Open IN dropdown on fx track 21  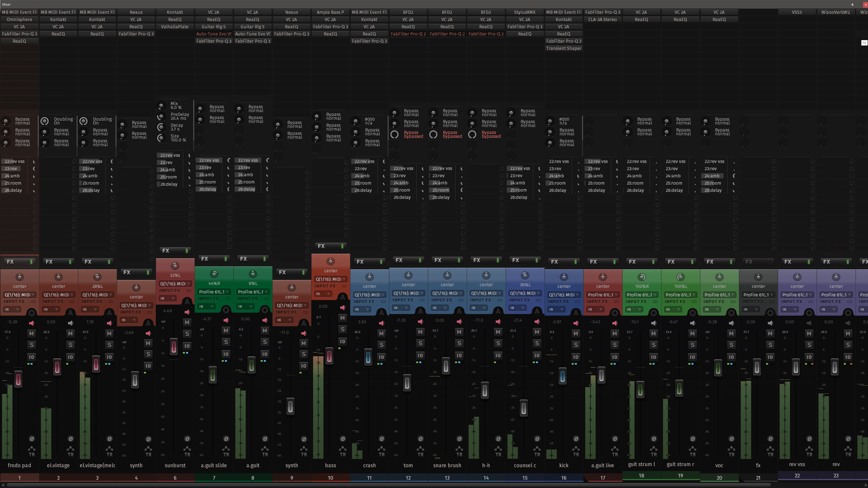click(751, 309)
